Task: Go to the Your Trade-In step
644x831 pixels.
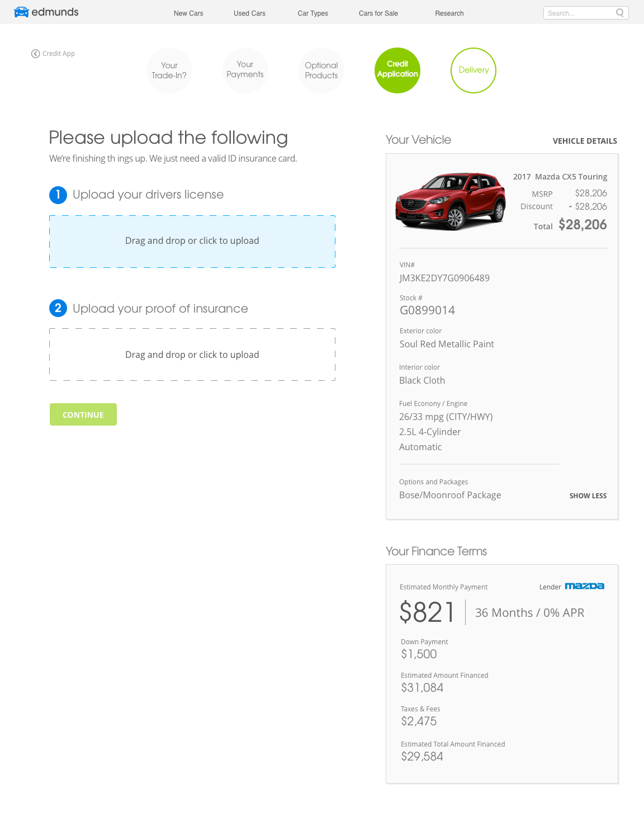Action: point(169,70)
